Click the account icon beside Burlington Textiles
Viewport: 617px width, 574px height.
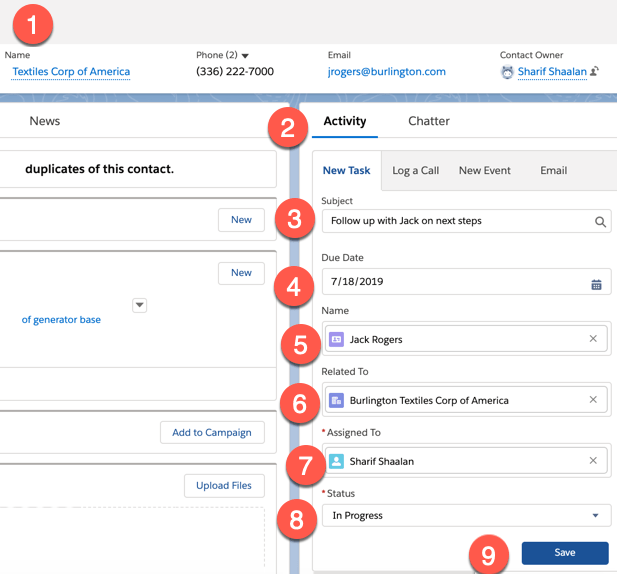pyautogui.click(x=336, y=401)
